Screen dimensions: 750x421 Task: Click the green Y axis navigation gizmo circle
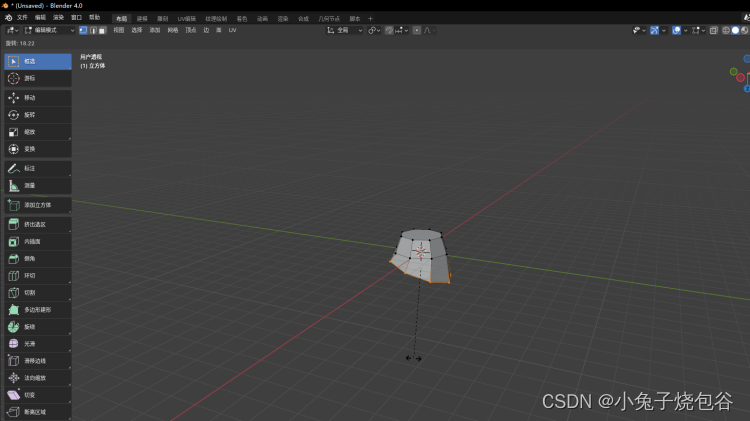point(733,72)
